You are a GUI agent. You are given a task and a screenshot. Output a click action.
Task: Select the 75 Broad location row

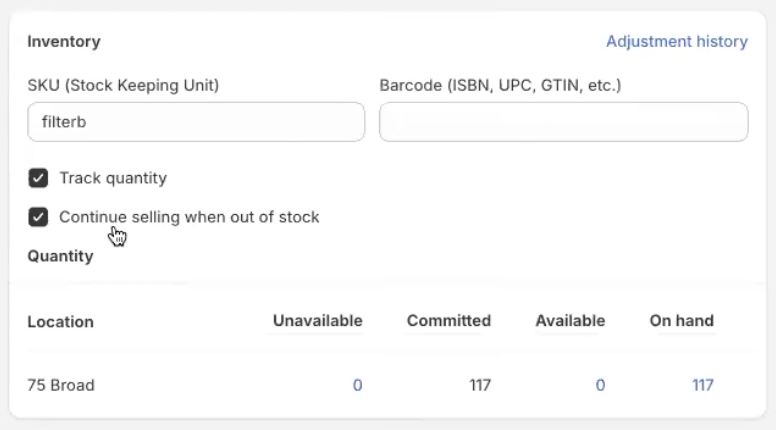(x=61, y=385)
